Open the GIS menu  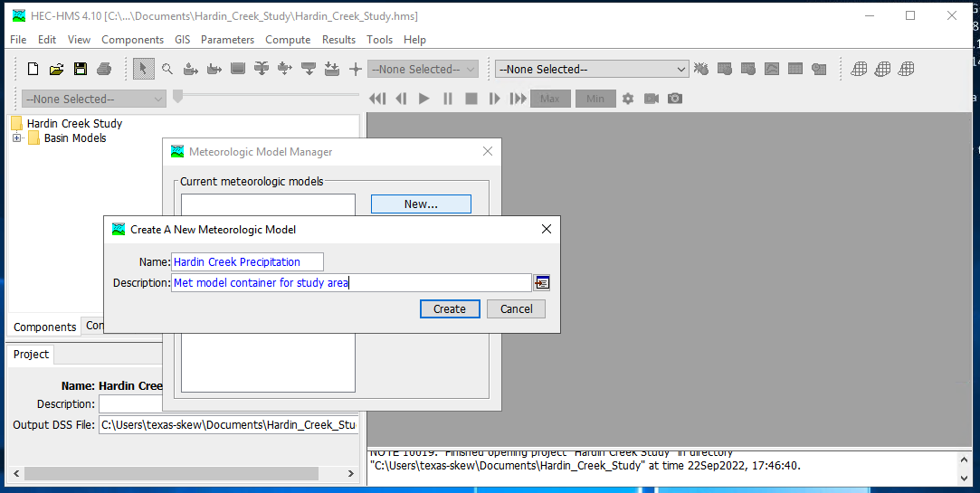click(183, 40)
